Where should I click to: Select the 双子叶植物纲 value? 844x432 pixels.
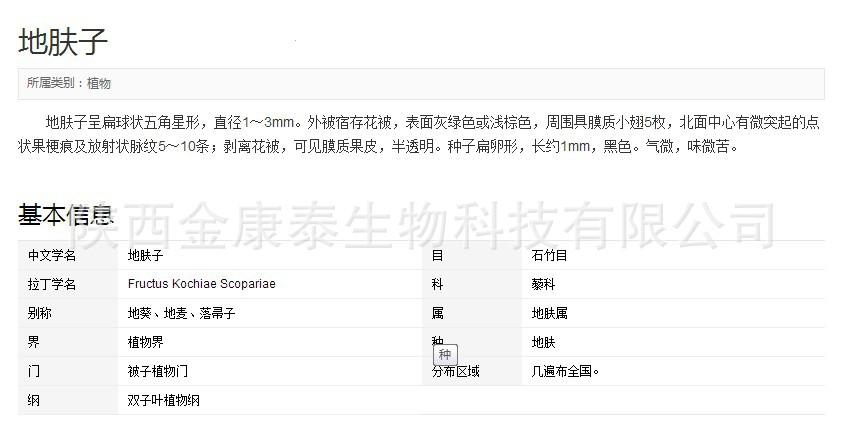(164, 400)
